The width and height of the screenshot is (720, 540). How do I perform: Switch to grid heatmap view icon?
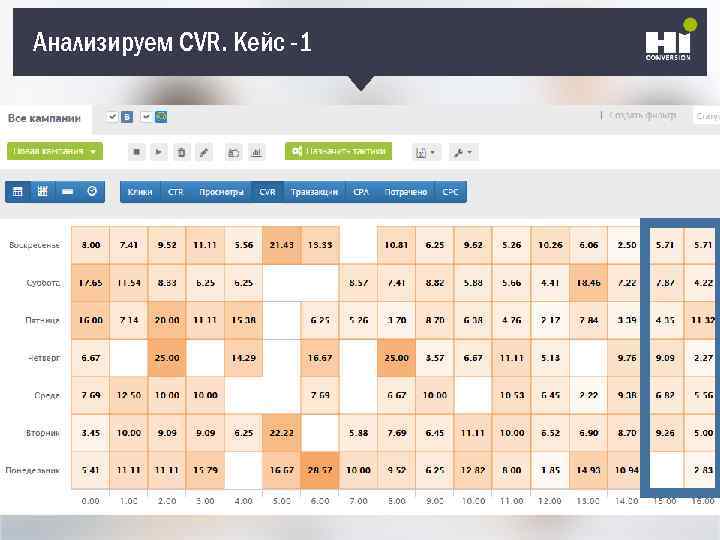point(42,191)
